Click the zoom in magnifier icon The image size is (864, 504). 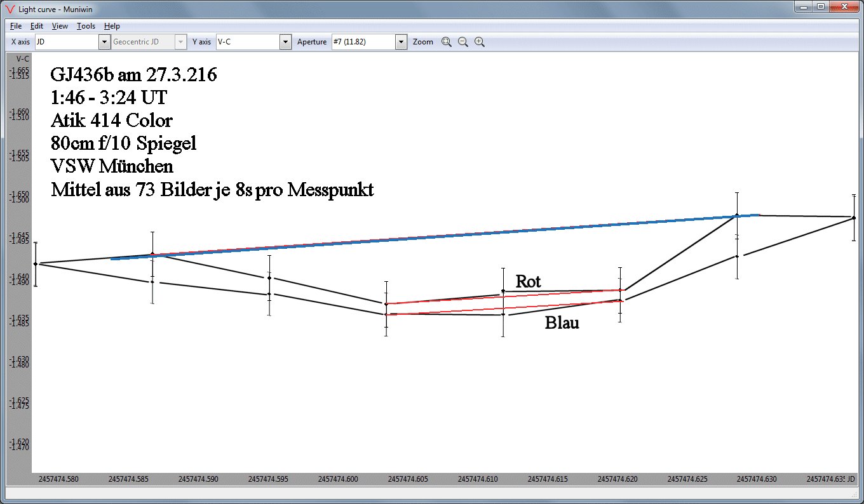tap(480, 42)
